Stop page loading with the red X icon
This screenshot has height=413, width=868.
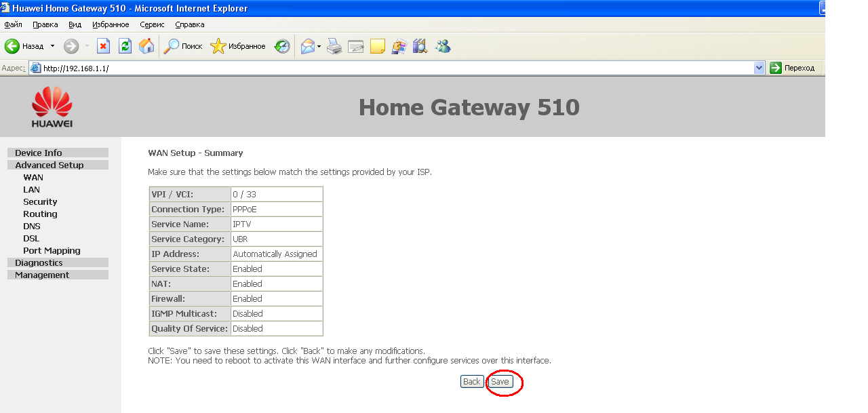coord(103,46)
